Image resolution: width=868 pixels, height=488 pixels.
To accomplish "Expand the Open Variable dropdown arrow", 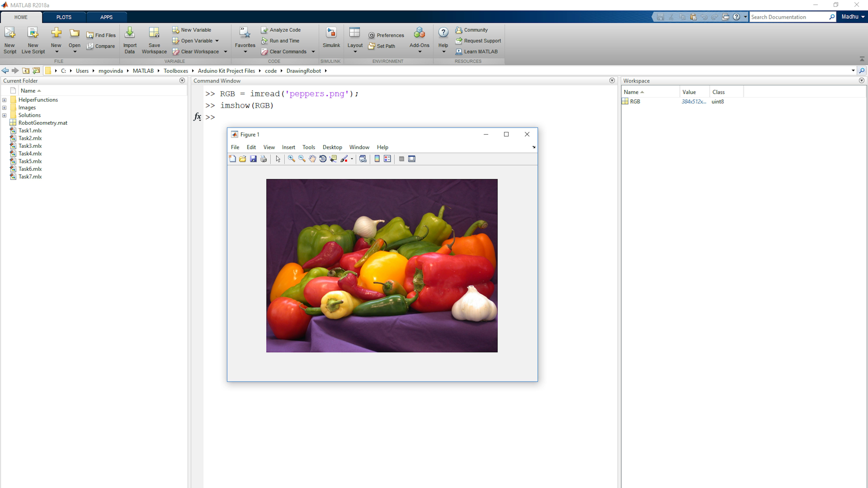I will pos(217,41).
